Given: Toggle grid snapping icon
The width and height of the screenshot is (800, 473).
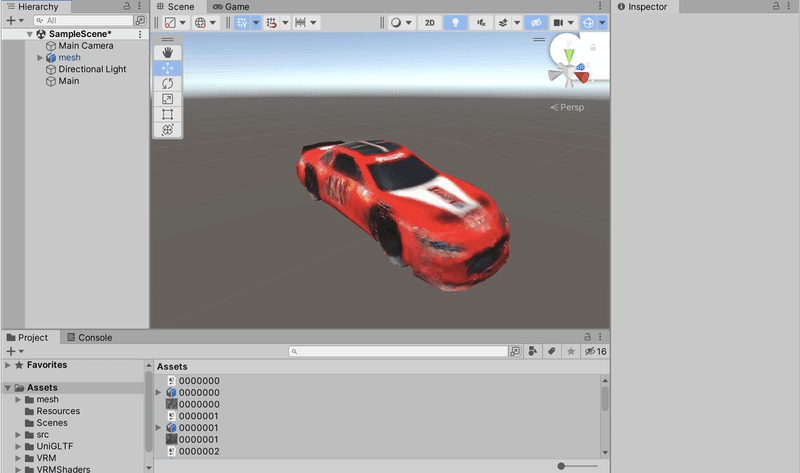Looking at the screenshot, I should click(271, 22).
